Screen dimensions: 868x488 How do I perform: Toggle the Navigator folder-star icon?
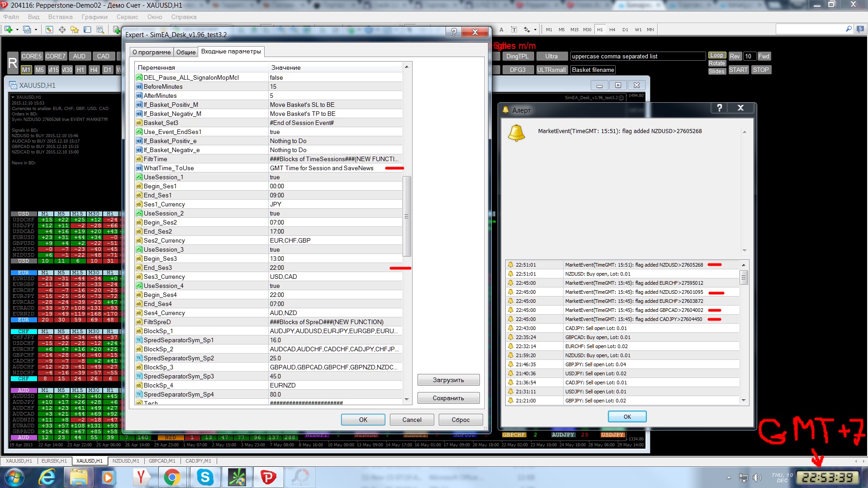click(x=75, y=29)
